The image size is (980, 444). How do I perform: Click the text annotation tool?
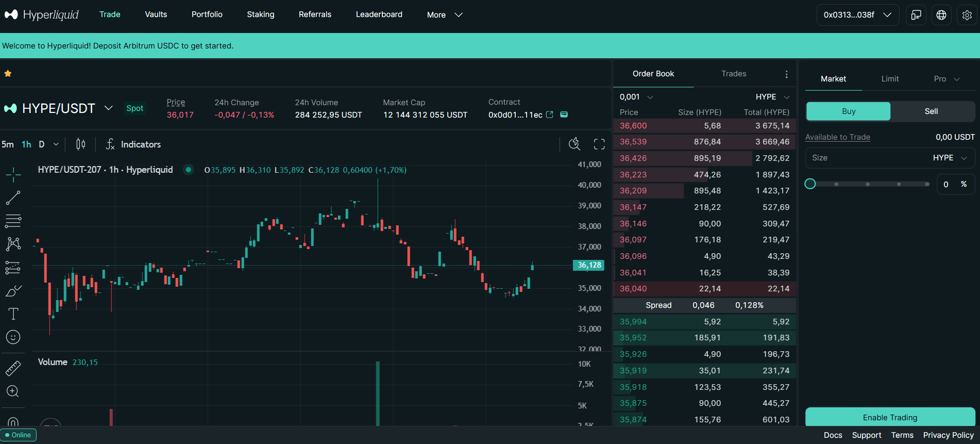point(13,314)
